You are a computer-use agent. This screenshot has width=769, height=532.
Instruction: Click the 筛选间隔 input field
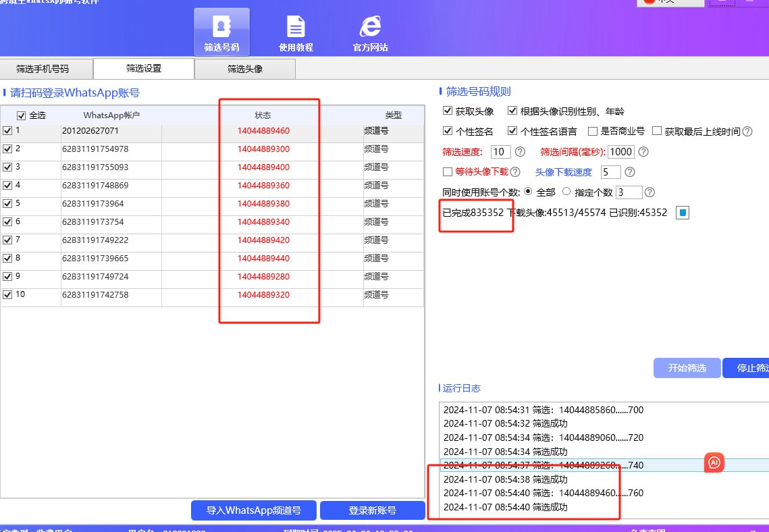pyautogui.click(x=621, y=152)
